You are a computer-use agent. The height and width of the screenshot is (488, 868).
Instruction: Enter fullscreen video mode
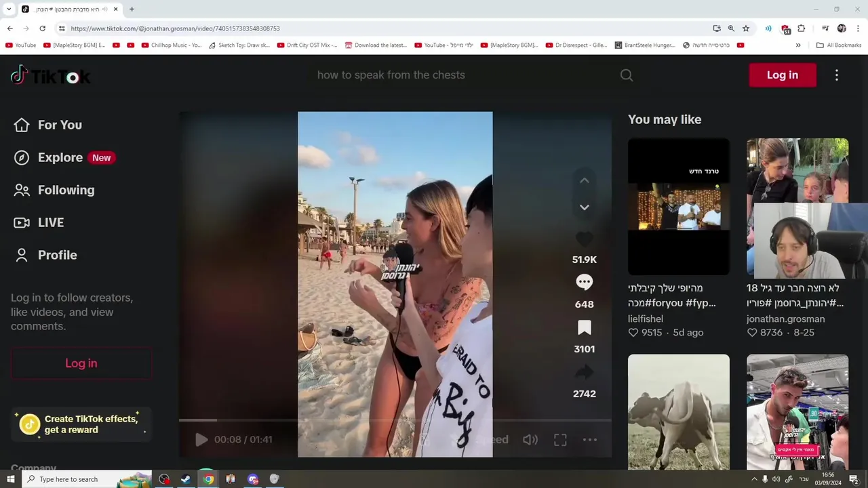[x=560, y=440]
